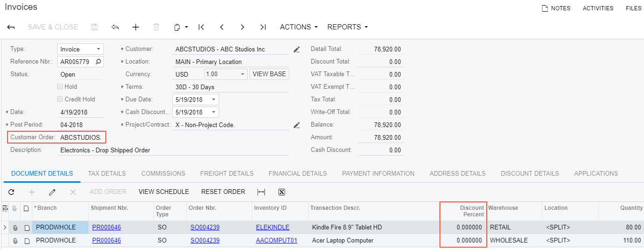Viewport: 644px width, 250px height.
Task: Jump to the last record
Action: point(263,27)
